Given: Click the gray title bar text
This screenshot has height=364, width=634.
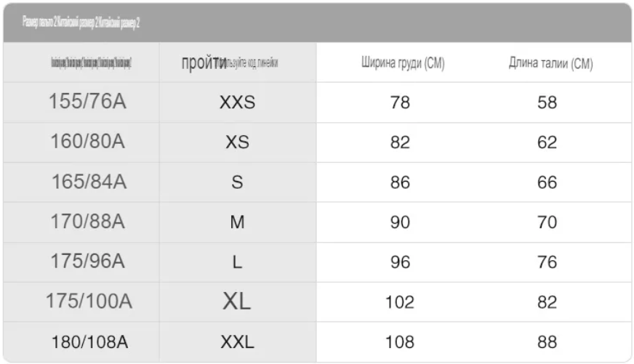Looking at the screenshot, I should 81,23.
